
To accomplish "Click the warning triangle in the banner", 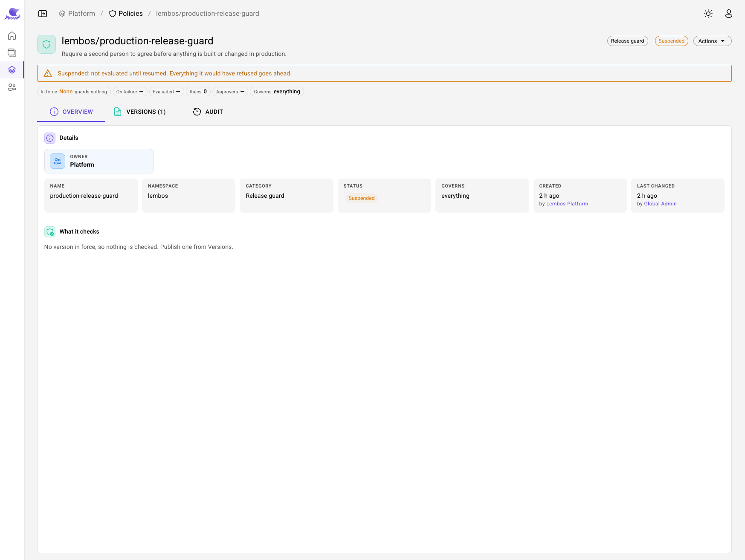I will [x=48, y=73].
